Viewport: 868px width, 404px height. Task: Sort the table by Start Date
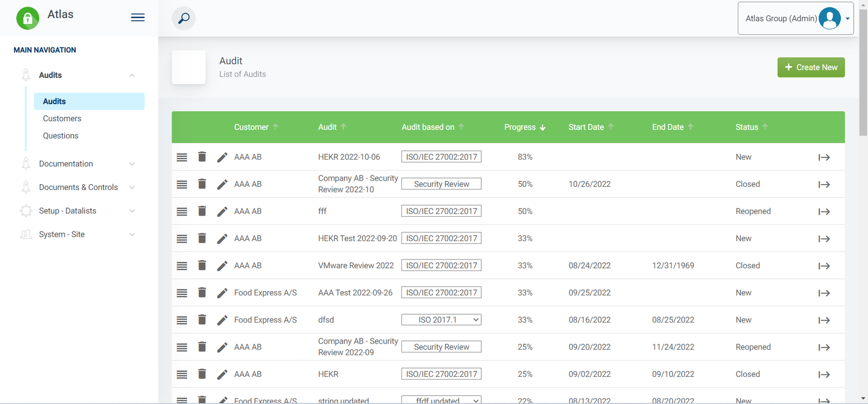pyautogui.click(x=591, y=127)
